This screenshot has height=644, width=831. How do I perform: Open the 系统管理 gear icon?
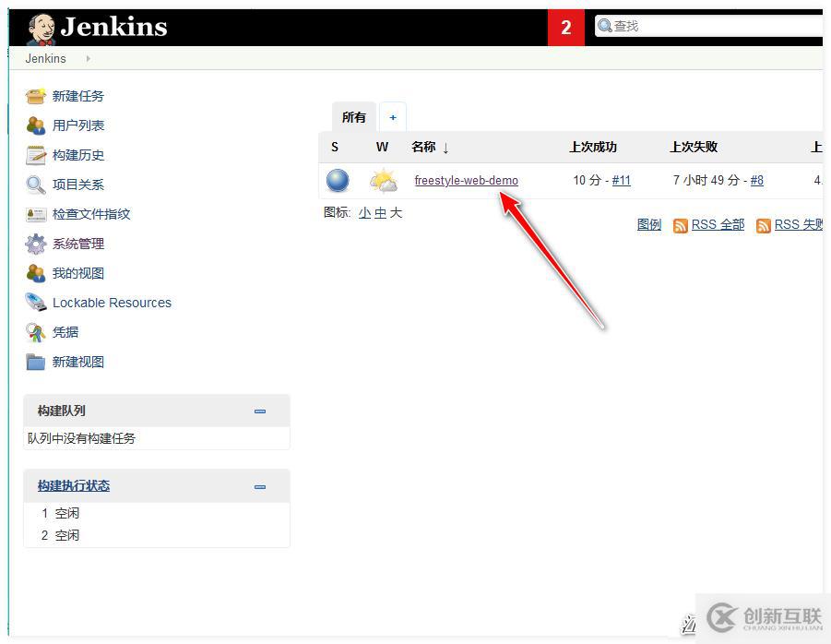coord(35,244)
